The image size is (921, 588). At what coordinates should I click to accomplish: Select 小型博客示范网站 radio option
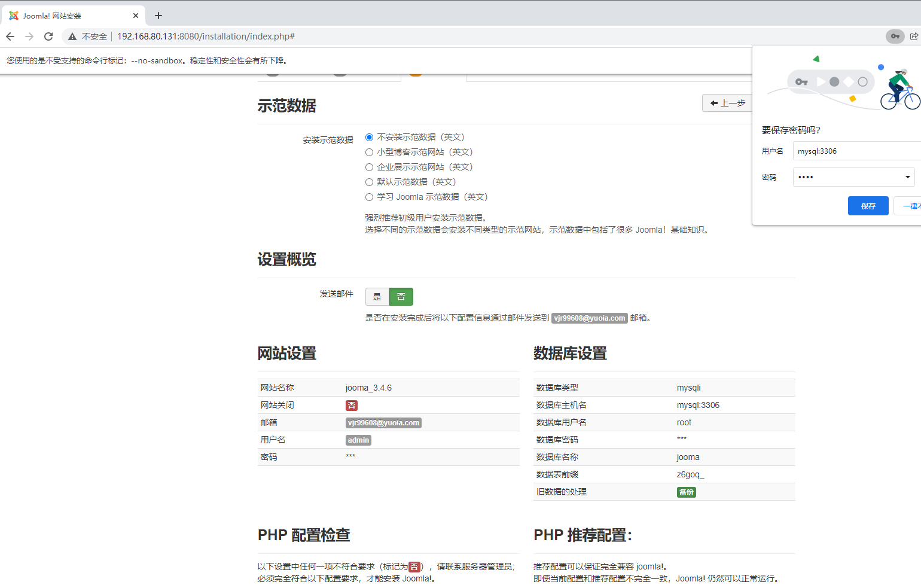pyautogui.click(x=369, y=153)
